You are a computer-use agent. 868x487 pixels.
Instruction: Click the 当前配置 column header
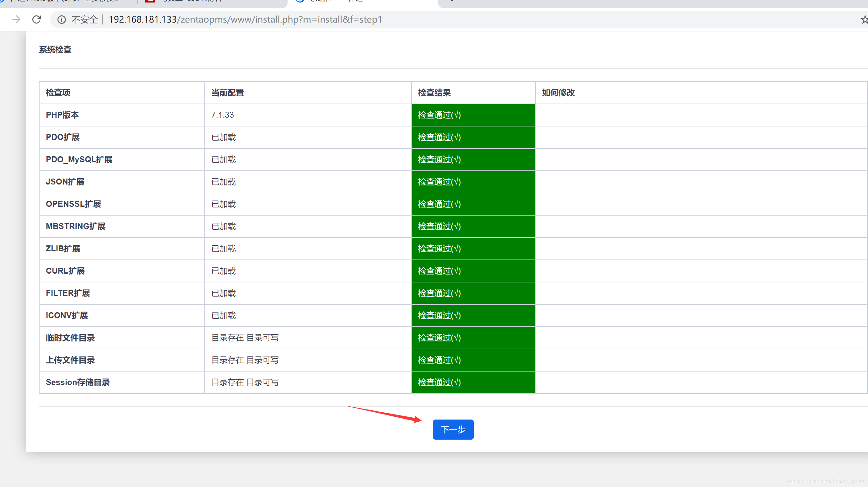pos(228,93)
